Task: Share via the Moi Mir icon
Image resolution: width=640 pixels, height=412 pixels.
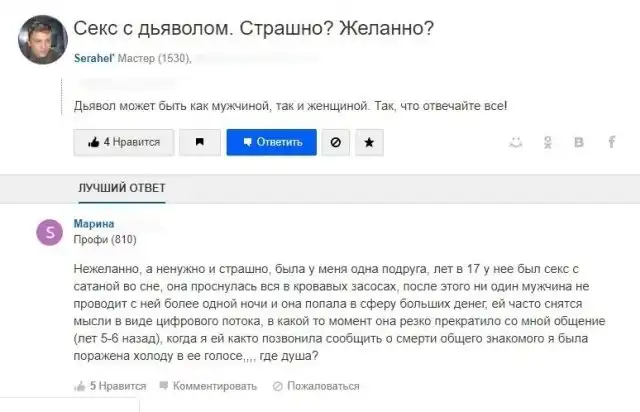Action: (516, 142)
